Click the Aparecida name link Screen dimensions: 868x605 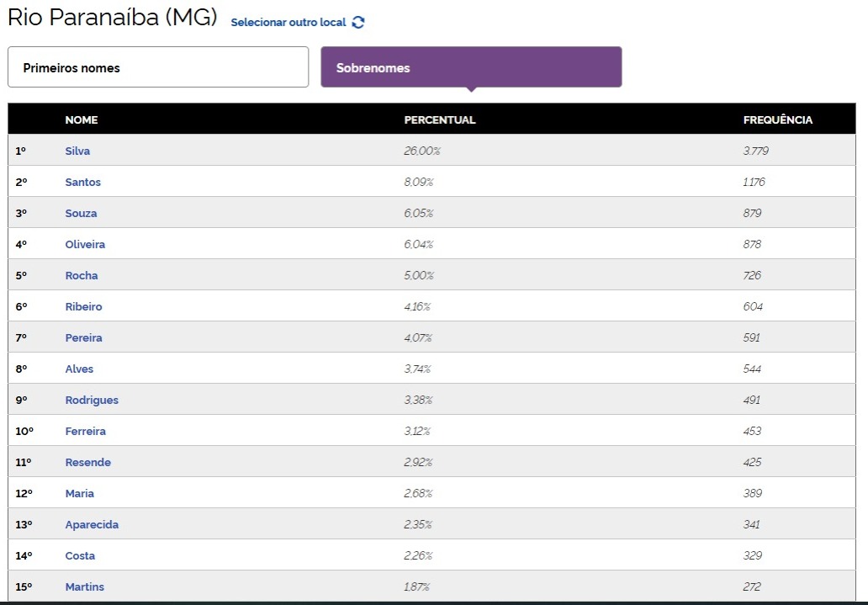(x=92, y=525)
